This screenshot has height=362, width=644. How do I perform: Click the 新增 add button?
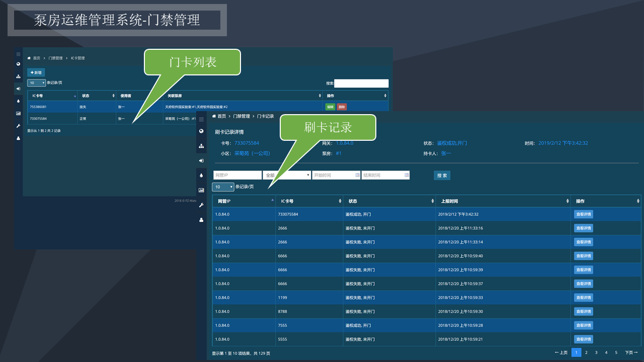pos(36,72)
